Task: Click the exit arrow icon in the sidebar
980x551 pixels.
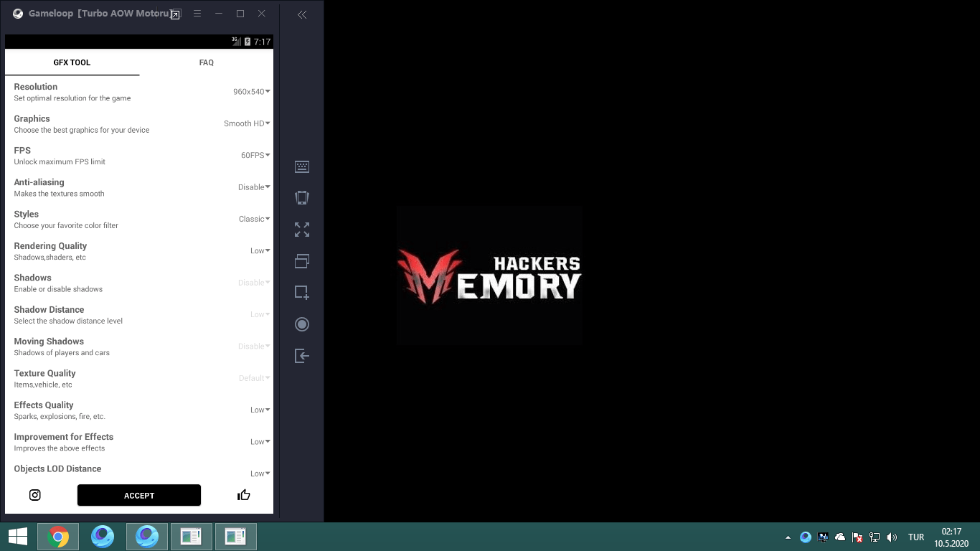Action: tap(302, 356)
